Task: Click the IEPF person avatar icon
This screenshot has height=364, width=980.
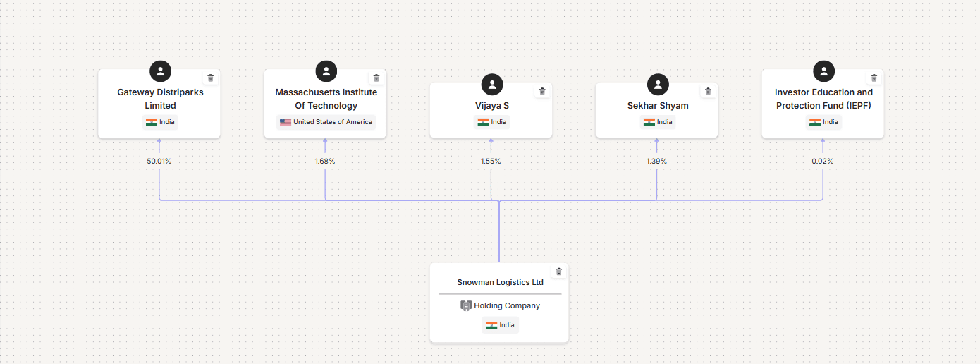Action: coord(823,71)
